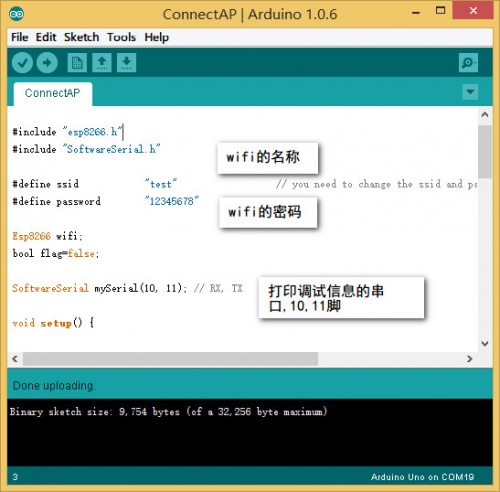Select the ConnectAP sketch tab
Screen dimensions: 500x492
(53, 93)
